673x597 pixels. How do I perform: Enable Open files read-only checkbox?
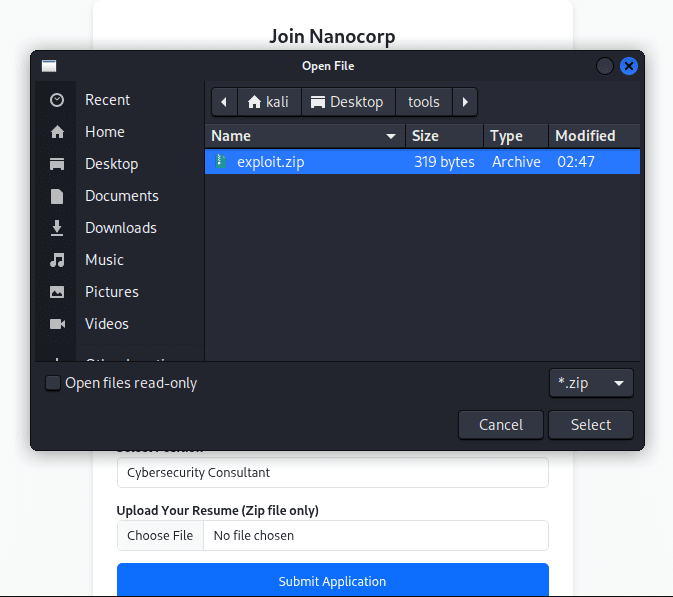pos(53,383)
